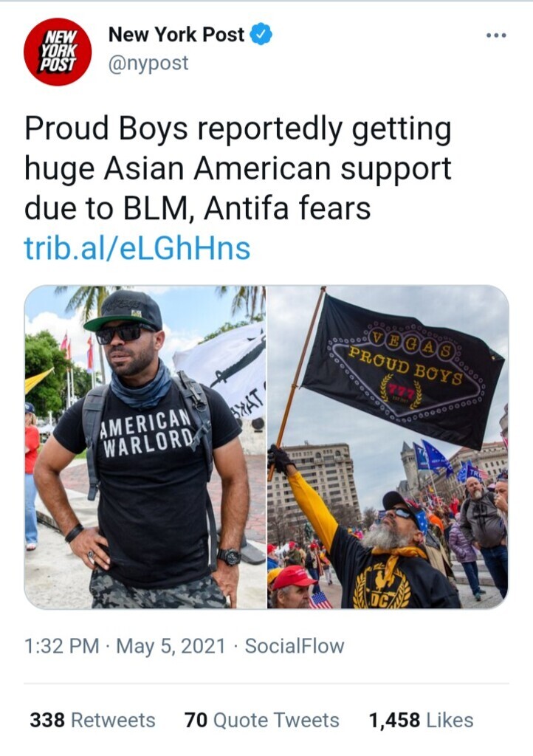
Task: View the Vegas Proud Boys flag photo
Action: pyautogui.click(x=388, y=447)
